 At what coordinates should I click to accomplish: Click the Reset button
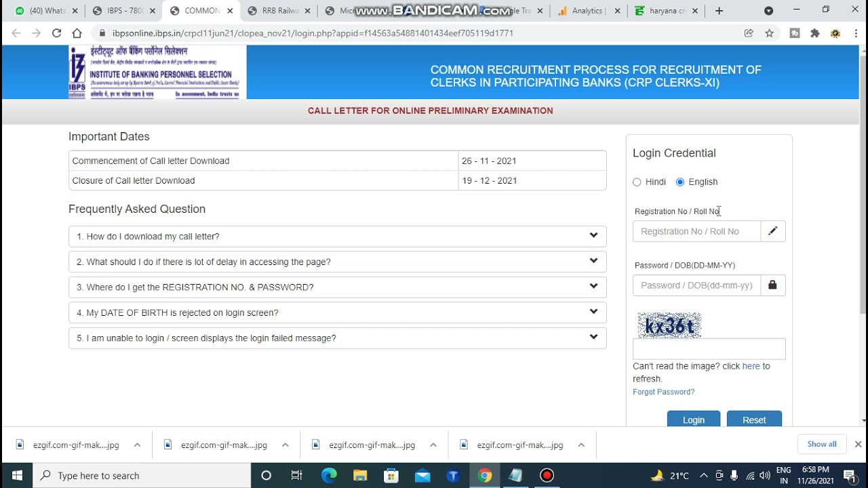click(x=754, y=419)
